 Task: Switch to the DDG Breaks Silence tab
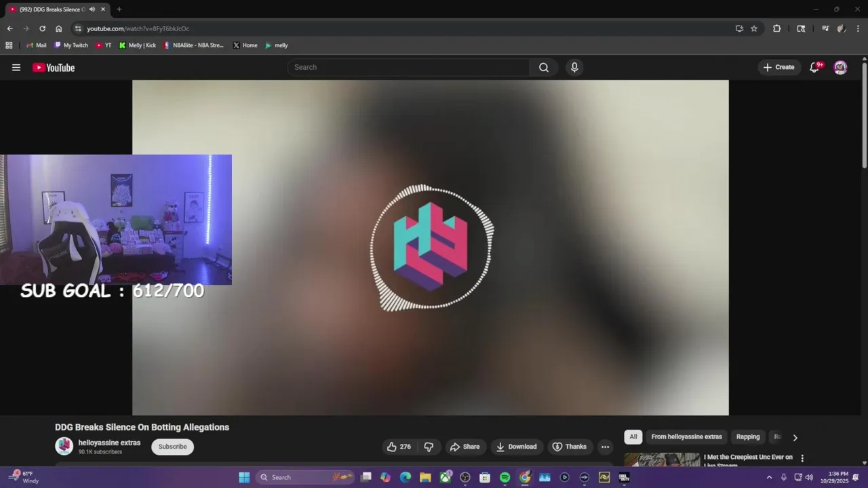coord(52,9)
